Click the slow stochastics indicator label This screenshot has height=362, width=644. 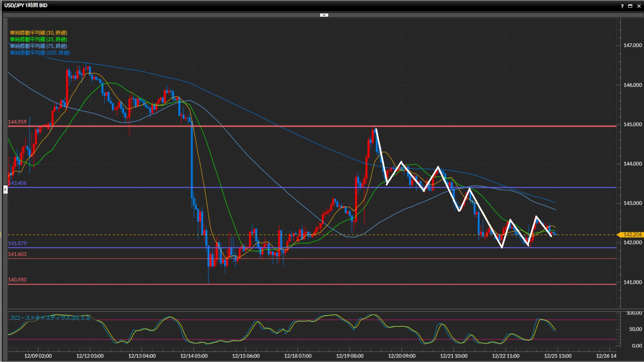point(50,318)
